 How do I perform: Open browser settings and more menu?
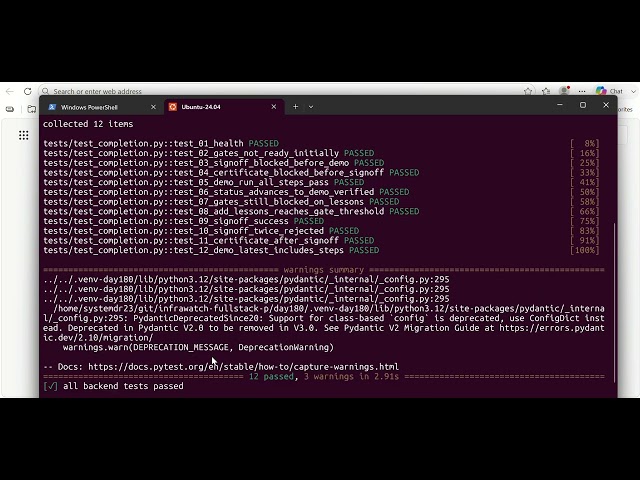pyautogui.click(x=582, y=91)
